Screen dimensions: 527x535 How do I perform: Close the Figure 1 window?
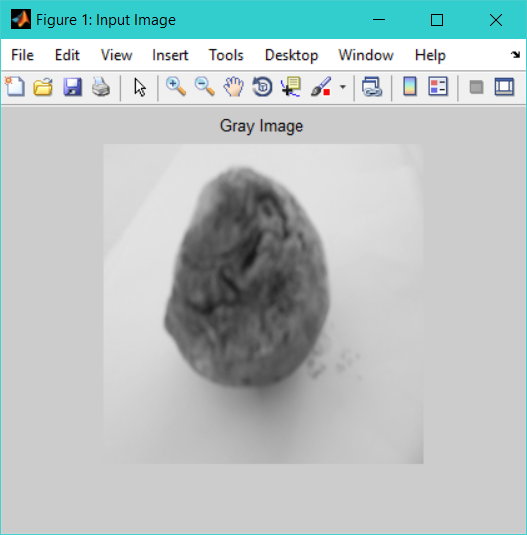[x=496, y=20]
